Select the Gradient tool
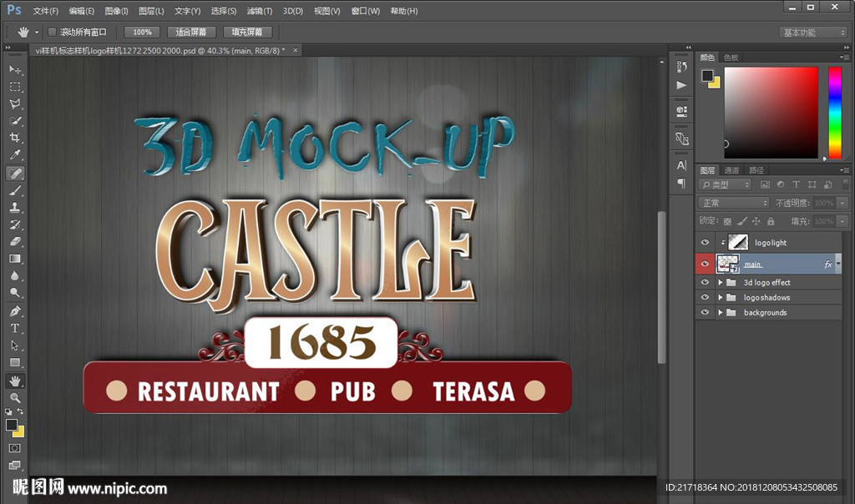The image size is (855, 504). [x=15, y=259]
